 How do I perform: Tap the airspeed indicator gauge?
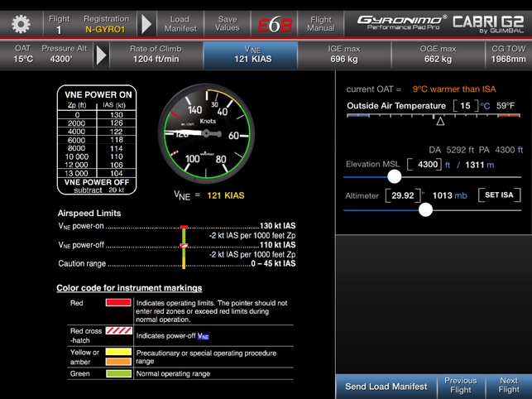[206, 134]
